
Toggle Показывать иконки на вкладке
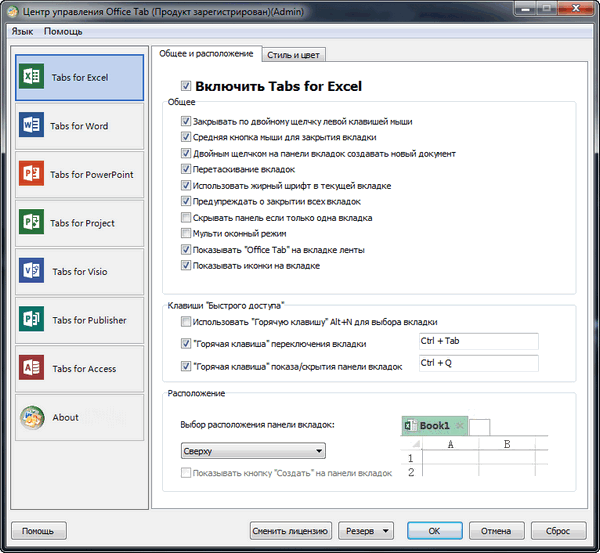186,266
